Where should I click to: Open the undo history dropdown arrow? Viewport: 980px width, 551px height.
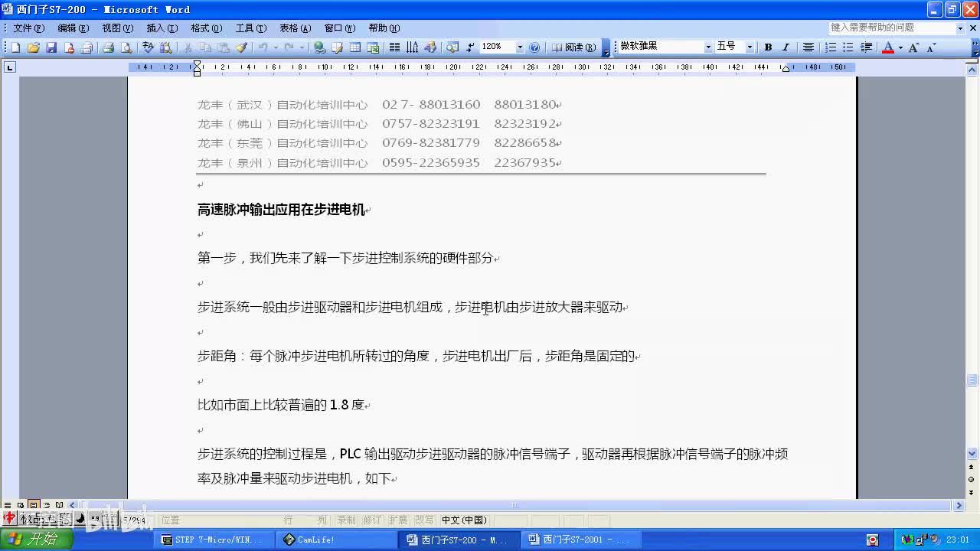pyautogui.click(x=276, y=47)
